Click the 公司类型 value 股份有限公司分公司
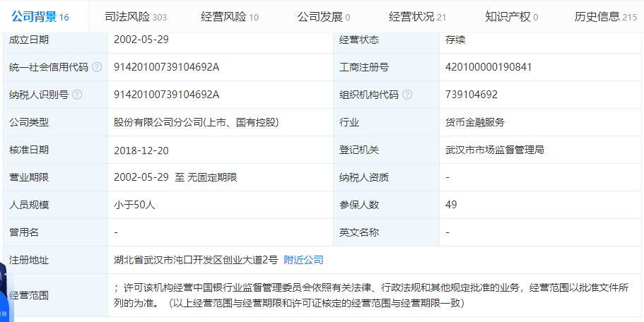This screenshot has height=322, width=644. click(x=196, y=122)
